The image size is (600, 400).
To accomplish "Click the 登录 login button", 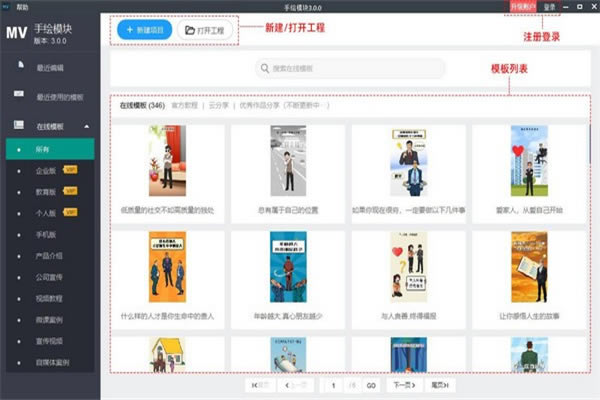I will [549, 7].
